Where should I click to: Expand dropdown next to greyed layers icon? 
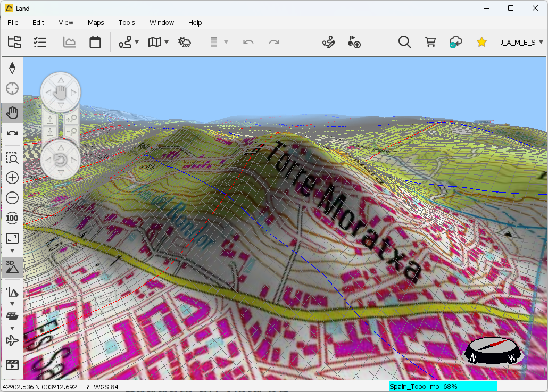pos(226,42)
